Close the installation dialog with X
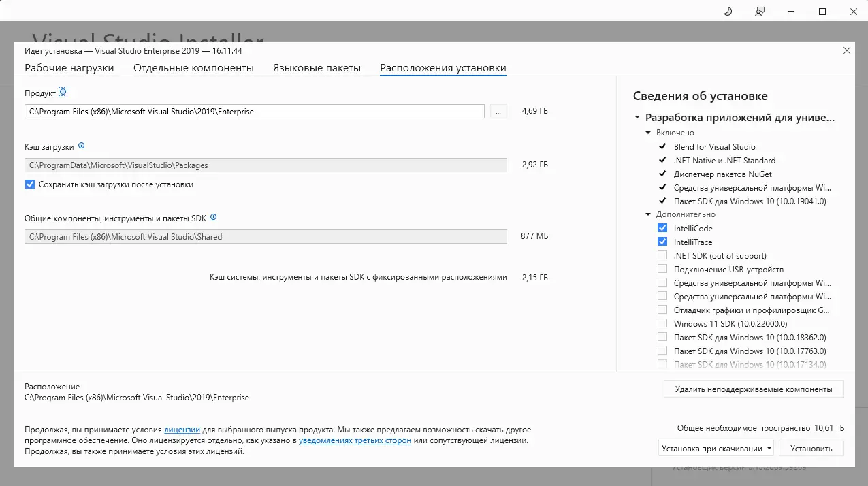Screen dimensions: 868x486 coord(847,50)
